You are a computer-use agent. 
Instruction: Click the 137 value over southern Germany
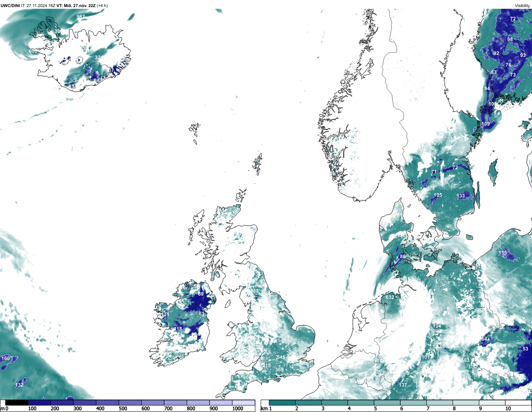[403, 385]
